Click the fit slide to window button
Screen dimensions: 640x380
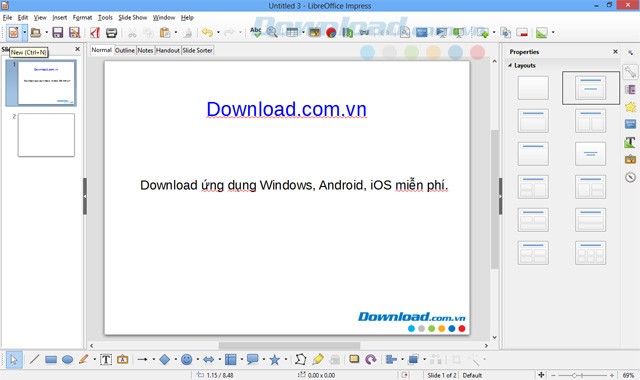pos(541,375)
